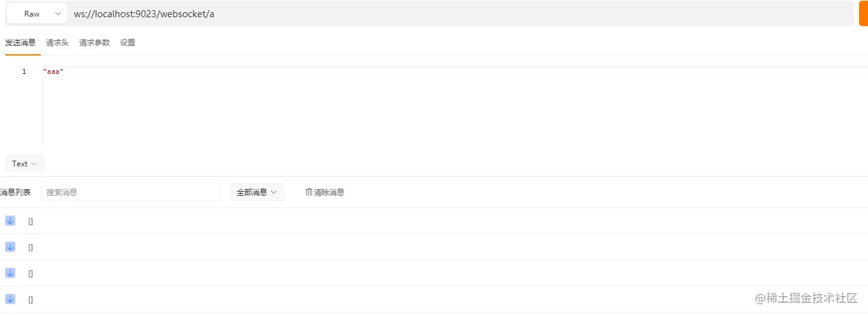
Task: Click the "aaa" text in the message editor
Action: (54, 71)
